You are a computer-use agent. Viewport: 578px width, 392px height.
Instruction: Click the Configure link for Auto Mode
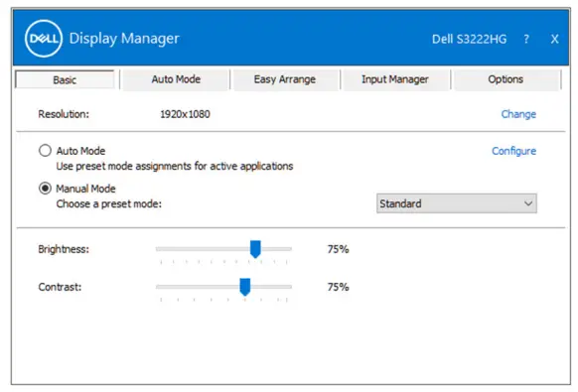pyautogui.click(x=513, y=151)
